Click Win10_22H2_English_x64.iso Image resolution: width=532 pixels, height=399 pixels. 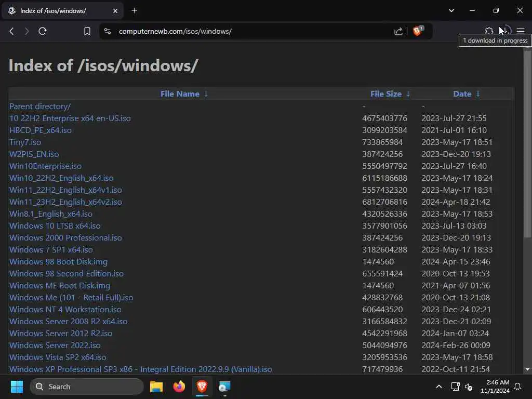61,178
